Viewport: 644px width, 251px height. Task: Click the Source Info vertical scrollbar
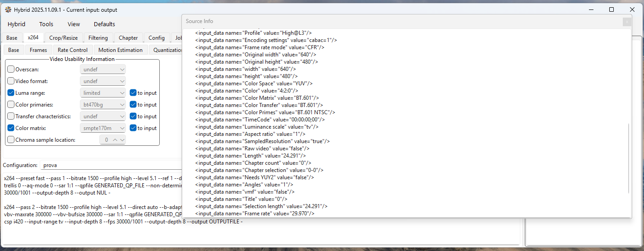click(629, 158)
